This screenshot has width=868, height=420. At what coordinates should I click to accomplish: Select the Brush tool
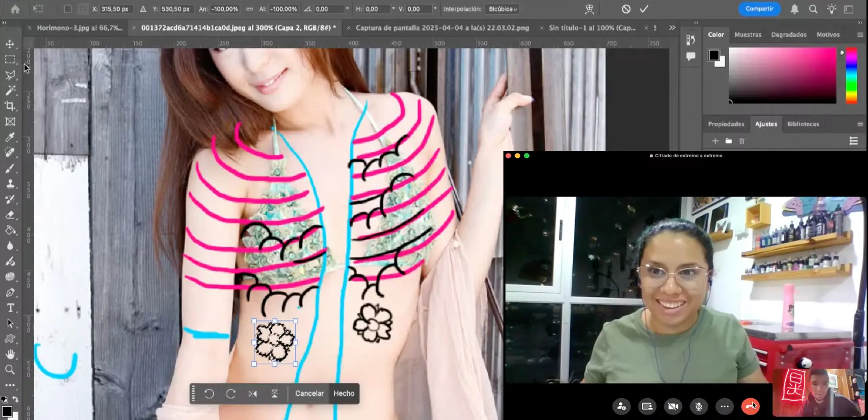(10, 168)
